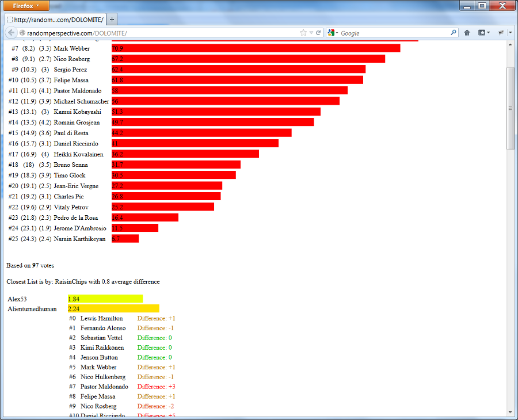The image size is (518, 420).
Task: Click Alienturnedhuman's orange 2.24 bar
Action: click(113, 309)
